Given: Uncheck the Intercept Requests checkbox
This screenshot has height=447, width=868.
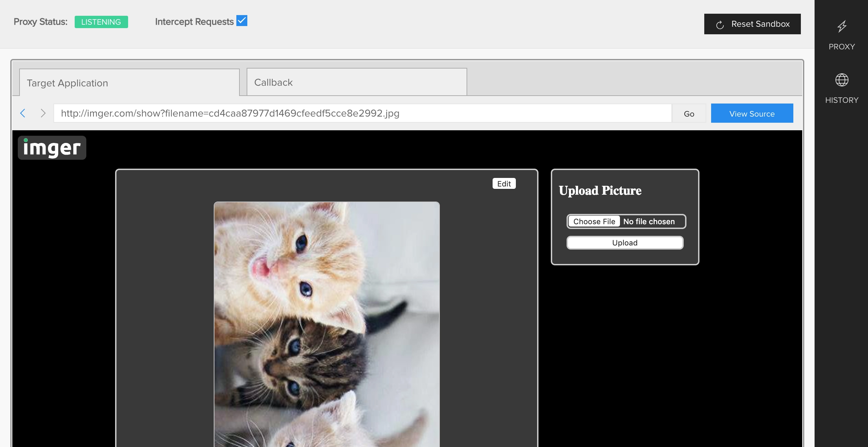Looking at the screenshot, I should 242,21.
